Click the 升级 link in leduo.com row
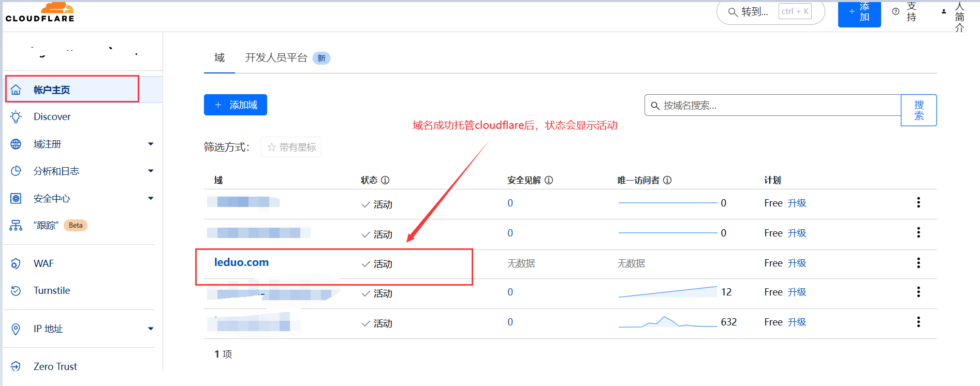 point(797,263)
